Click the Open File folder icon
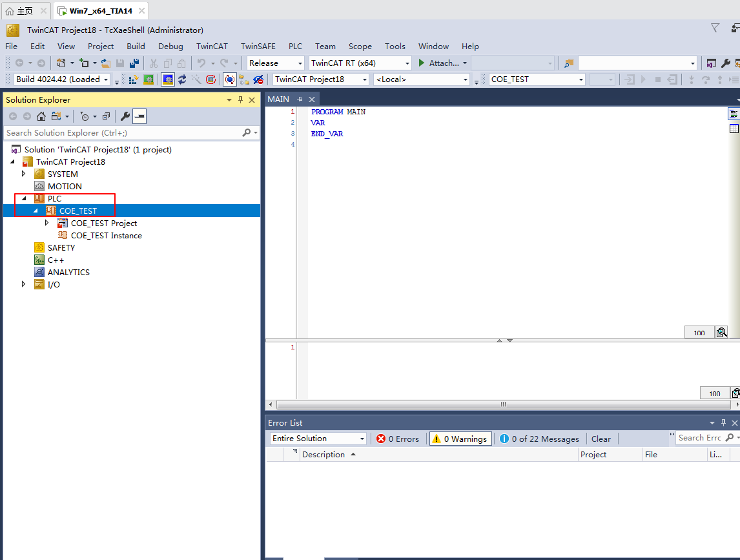Screen dimensions: 740x560 point(106,63)
